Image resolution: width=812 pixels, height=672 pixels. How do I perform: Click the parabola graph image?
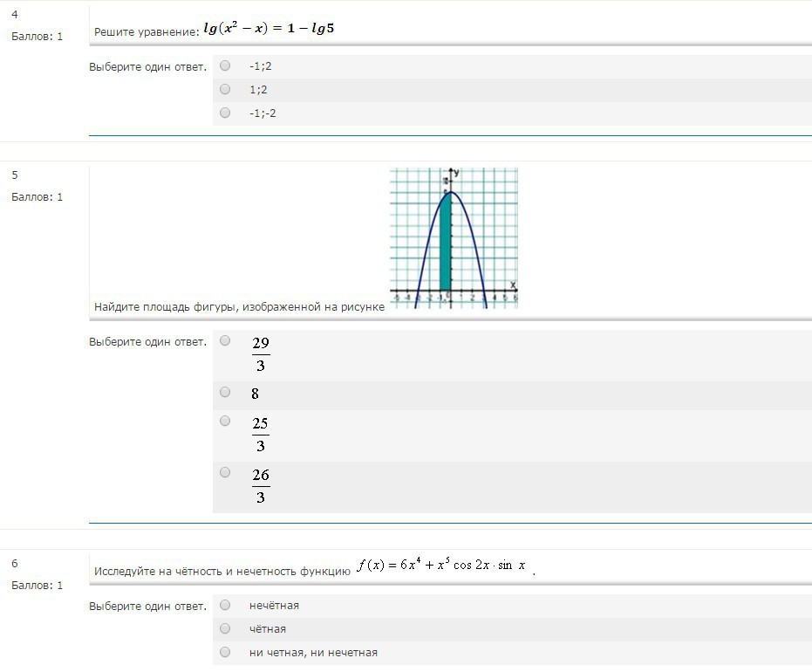(x=454, y=237)
